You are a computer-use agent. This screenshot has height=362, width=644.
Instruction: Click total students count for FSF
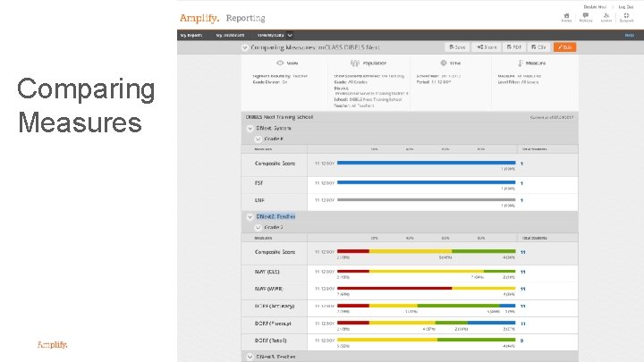(x=521, y=183)
